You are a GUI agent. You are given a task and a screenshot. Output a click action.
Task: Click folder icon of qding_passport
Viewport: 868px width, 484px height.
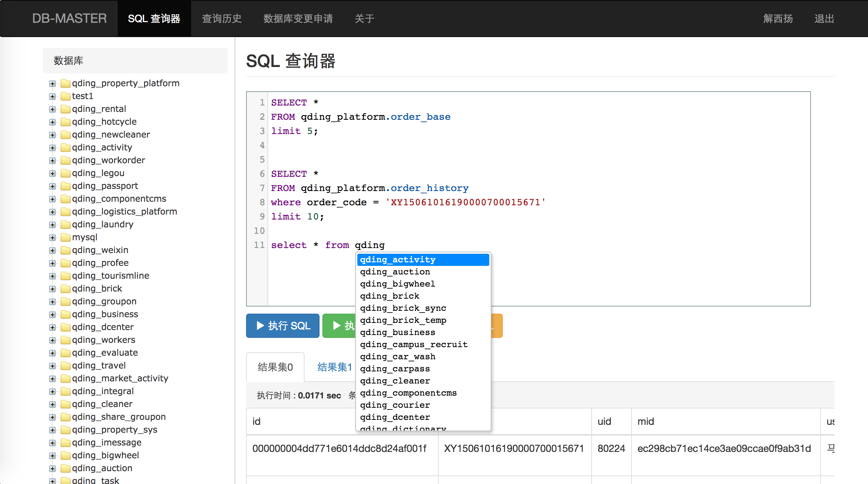point(65,186)
